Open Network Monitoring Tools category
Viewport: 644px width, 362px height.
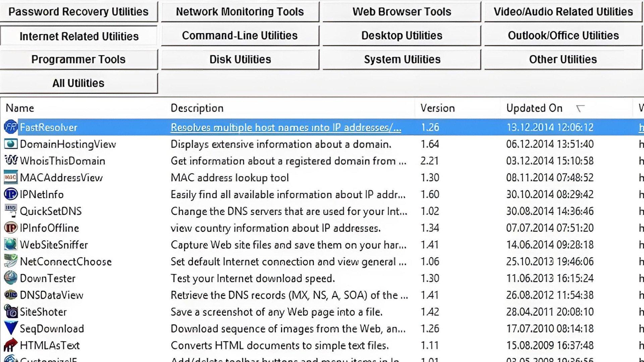tap(240, 11)
